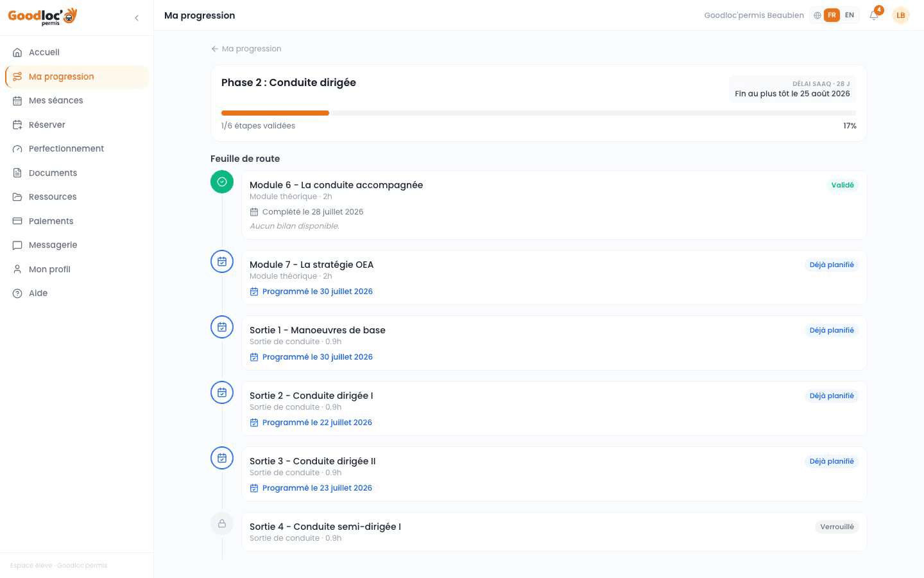Click the globe language icon
This screenshot has width=924, height=578.
[817, 15]
